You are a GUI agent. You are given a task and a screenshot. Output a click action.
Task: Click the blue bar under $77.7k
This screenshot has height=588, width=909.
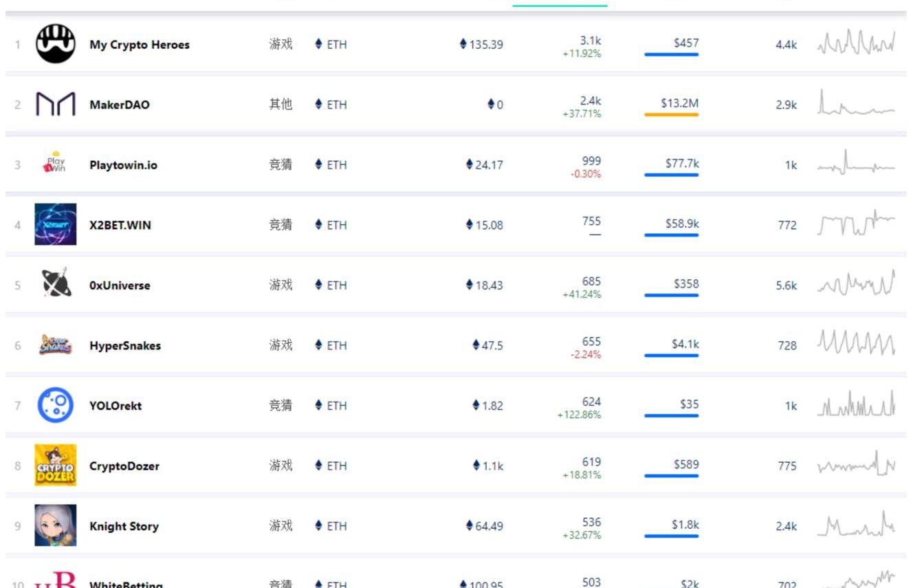671,175
